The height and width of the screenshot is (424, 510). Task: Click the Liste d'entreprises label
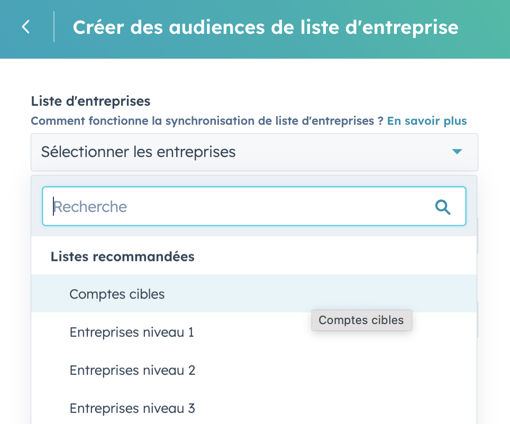[x=91, y=101]
